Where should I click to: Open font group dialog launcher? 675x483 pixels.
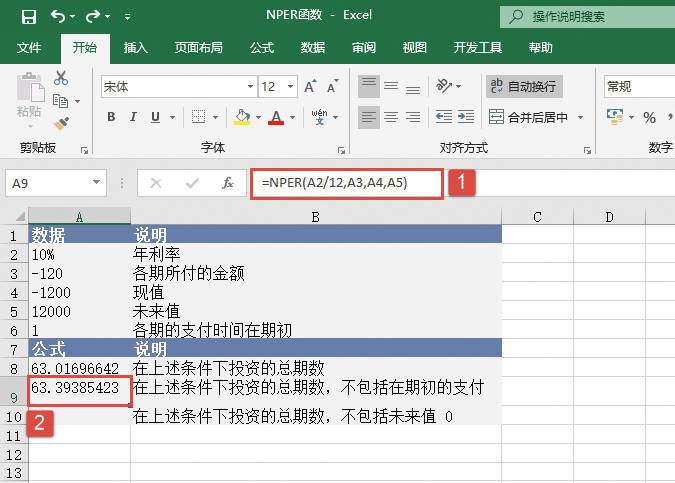[x=341, y=150]
